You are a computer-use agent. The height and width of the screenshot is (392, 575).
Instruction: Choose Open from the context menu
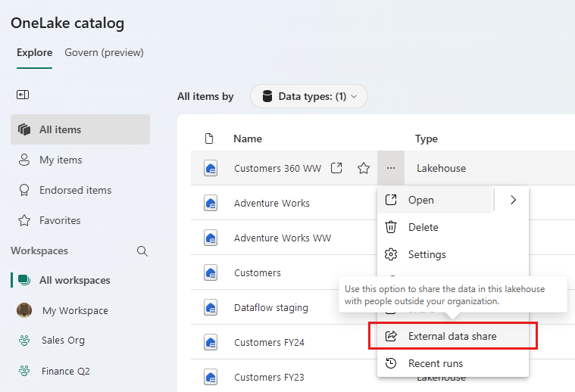pos(435,200)
